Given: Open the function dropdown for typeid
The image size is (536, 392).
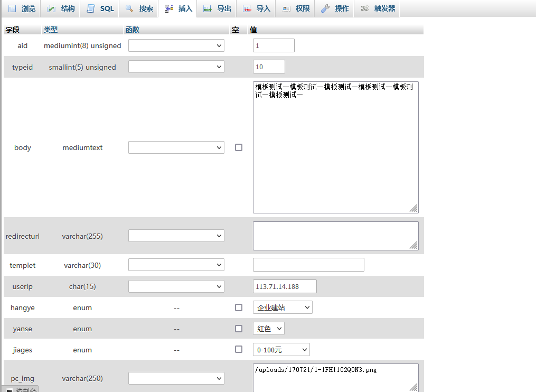Looking at the screenshot, I should tap(176, 67).
